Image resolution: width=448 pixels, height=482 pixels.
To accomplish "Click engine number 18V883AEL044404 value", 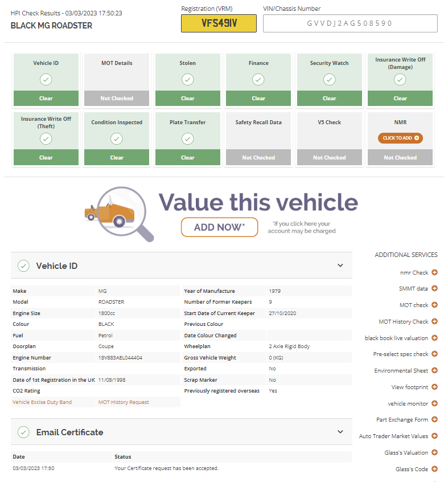I will (x=120, y=357).
